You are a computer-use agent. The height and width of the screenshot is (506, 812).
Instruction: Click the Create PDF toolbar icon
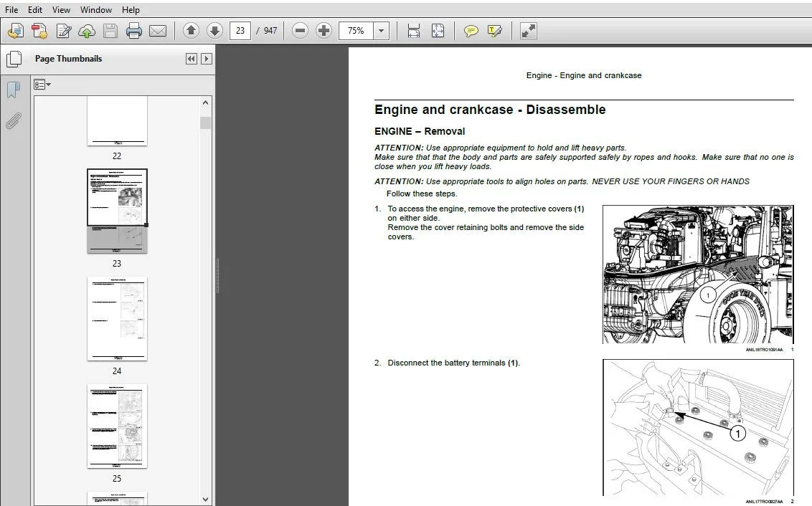tap(39, 31)
